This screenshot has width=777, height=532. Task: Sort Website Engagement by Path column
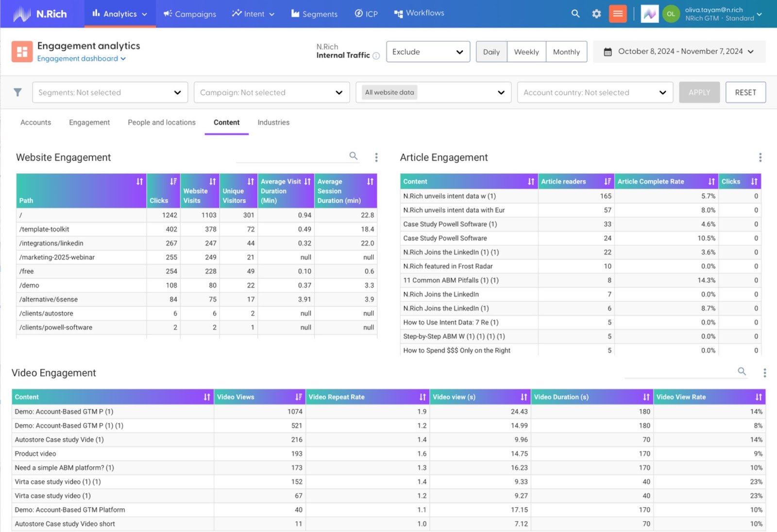coord(140,182)
